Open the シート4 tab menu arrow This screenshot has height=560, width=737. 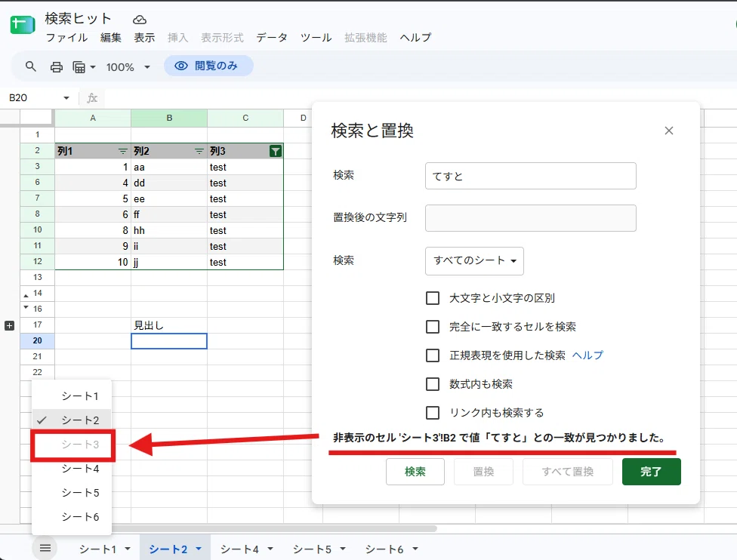270,549
